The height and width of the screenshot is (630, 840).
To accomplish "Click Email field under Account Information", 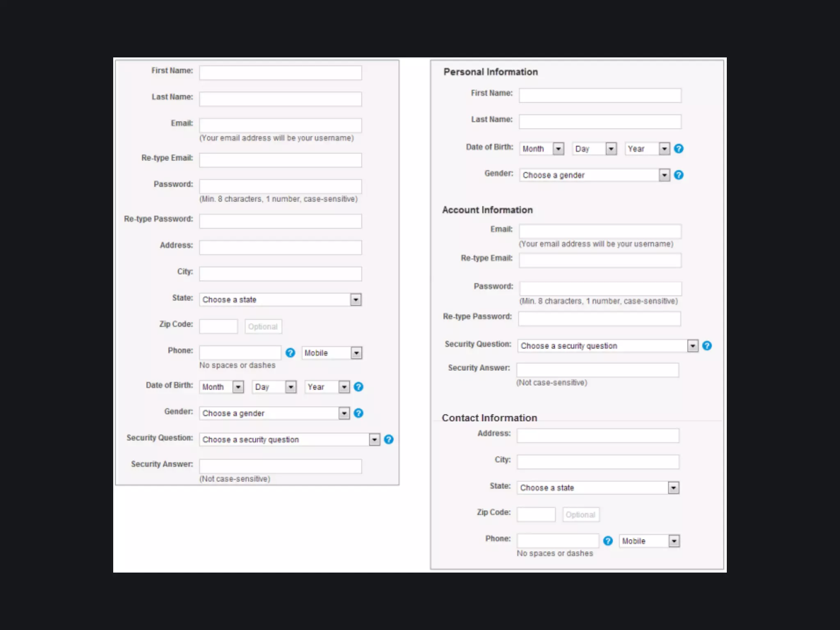I will [x=600, y=231].
